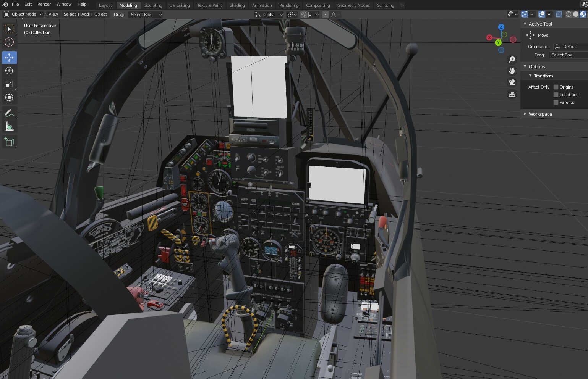588x379 pixels.
Task: Click the scene icon at top right
Action: click(585, 4)
